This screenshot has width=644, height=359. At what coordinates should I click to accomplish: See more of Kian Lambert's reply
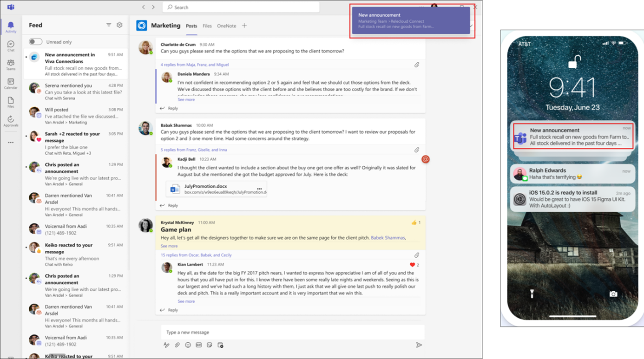(186, 301)
